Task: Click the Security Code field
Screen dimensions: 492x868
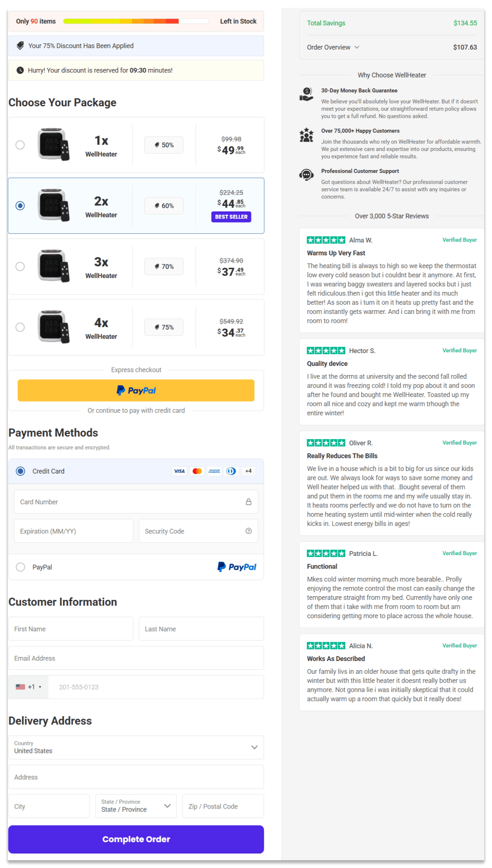Action: 198,531
